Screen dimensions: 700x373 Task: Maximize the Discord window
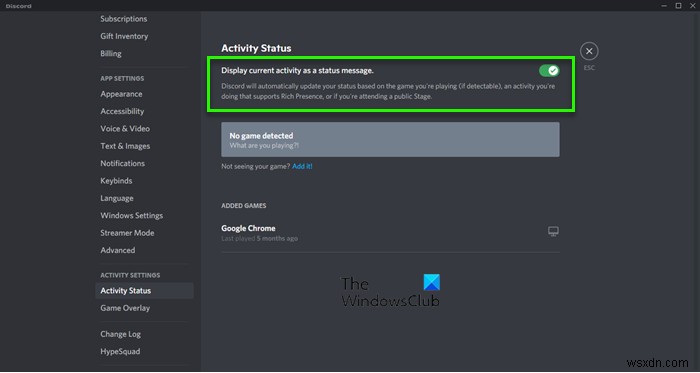[x=678, y=6]
